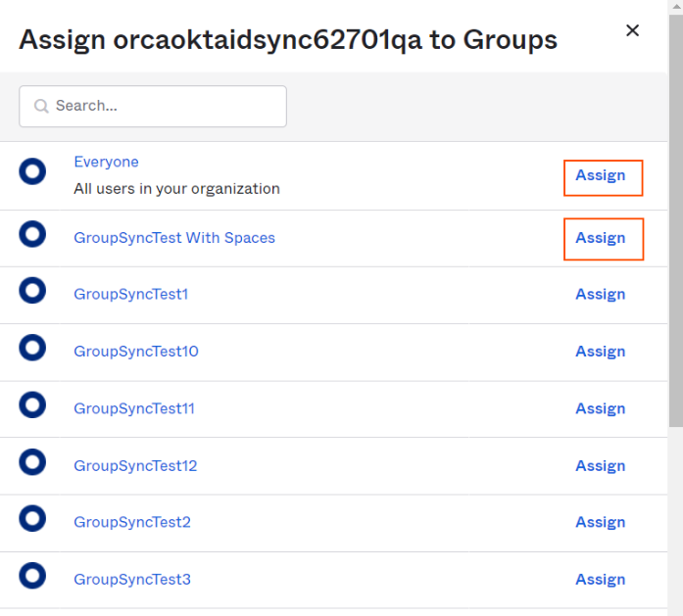Click the vertical scrollbar thumb
The image size is (683, 616).
pyautogui.click(x=676, y=221)
